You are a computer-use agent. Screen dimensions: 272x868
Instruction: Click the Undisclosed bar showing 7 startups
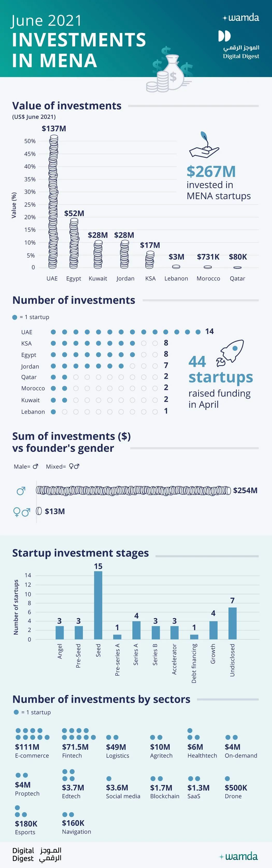coord(232,623)
